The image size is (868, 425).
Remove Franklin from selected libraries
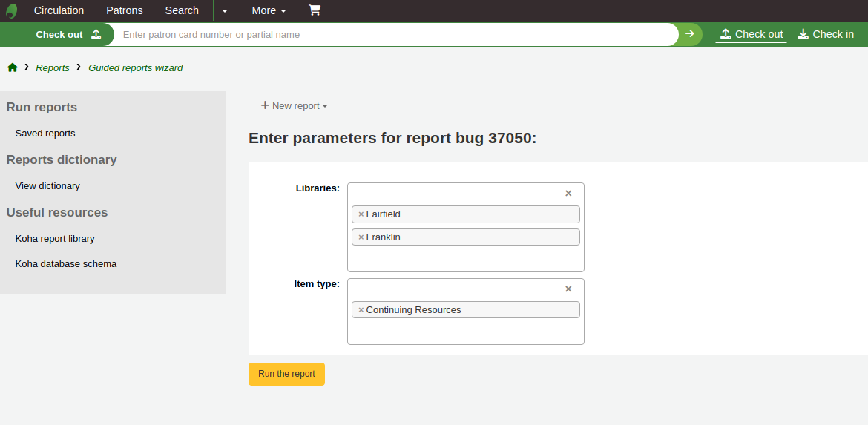click(361, 237)
